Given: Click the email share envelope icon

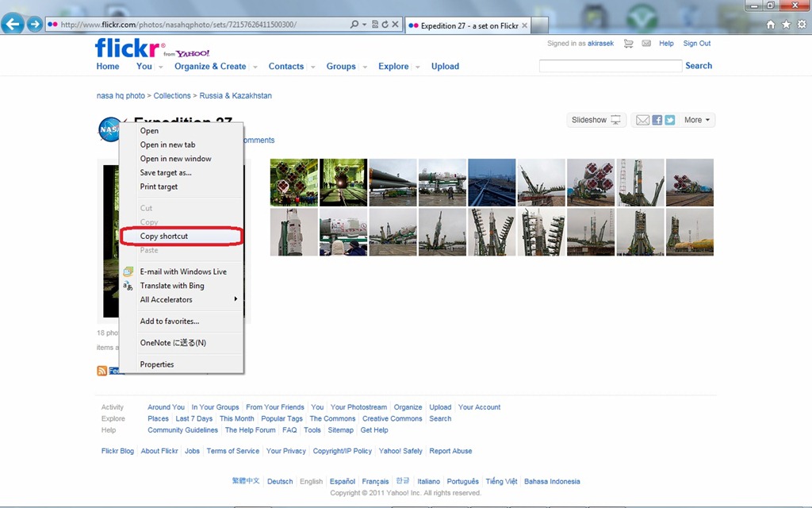Looking at the screenshot, I should tap(643, 120).
